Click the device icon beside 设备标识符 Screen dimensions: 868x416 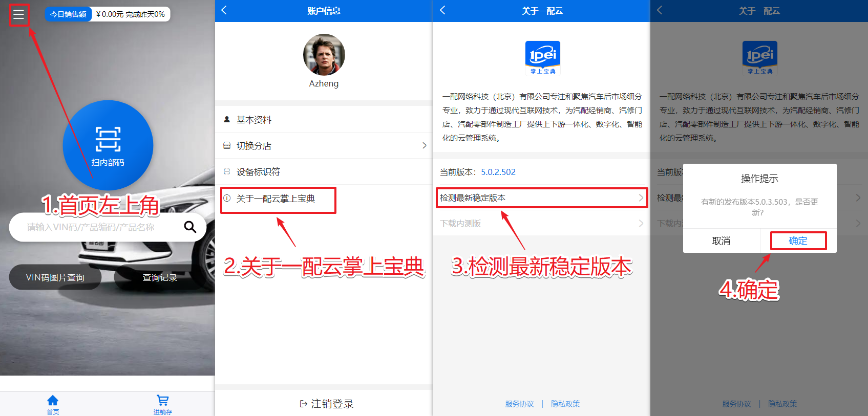tap(227, 171)
